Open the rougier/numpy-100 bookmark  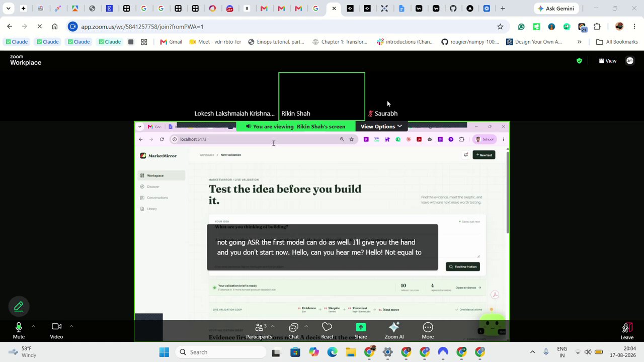(470, 42)
